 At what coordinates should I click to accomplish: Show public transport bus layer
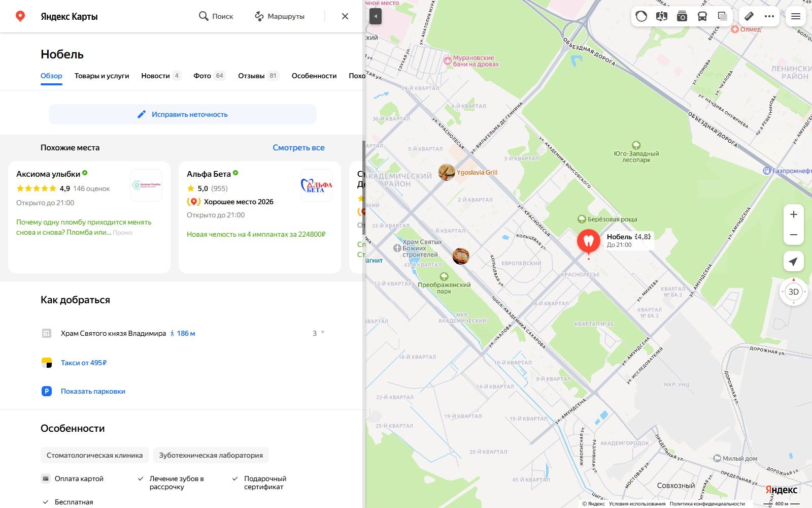pos(702,16)
